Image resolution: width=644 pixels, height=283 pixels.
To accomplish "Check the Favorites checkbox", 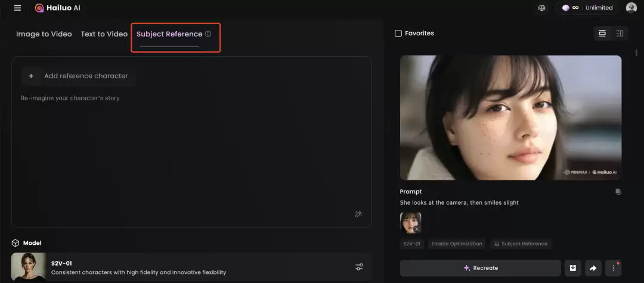I will pyautogui.click(x=398, y=33).
